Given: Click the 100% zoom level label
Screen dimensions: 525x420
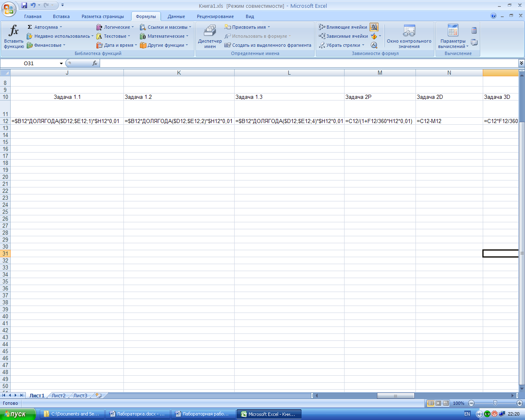Looking at the screenshot, I should pyautogui.click(x=459, y=403).
